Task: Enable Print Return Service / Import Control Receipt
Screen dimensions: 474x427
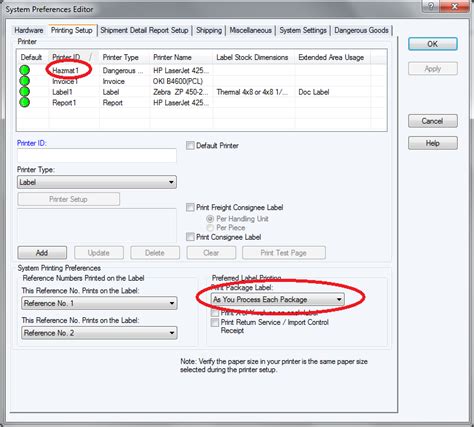Action: coord(215,322)
